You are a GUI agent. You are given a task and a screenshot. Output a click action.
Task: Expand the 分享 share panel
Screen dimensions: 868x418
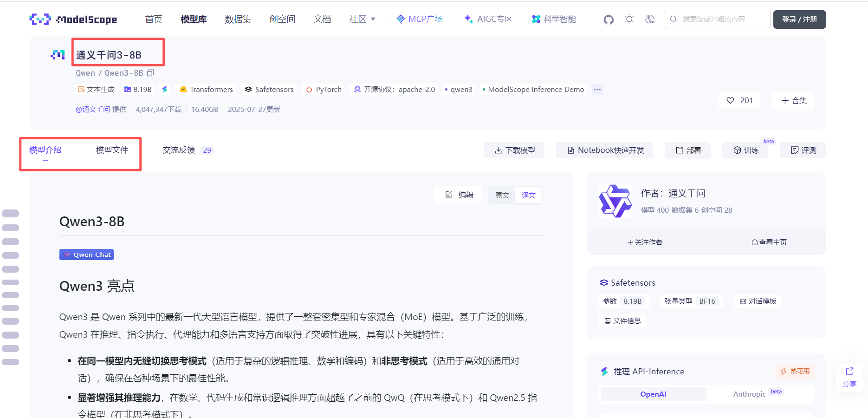(849, 377)
